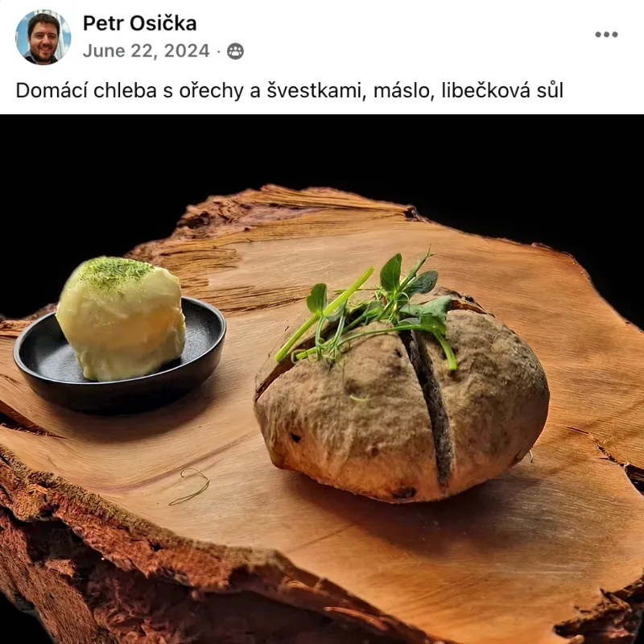Open the bread and butter photo

pos(322,379)
